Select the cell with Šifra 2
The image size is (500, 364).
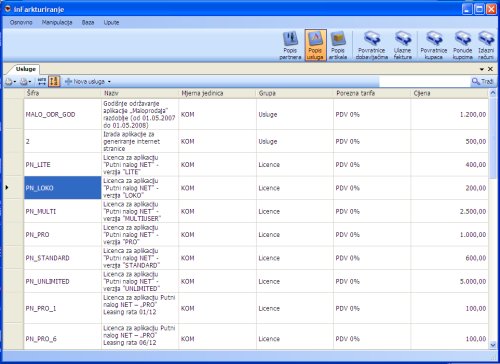(x=62, y=141)
